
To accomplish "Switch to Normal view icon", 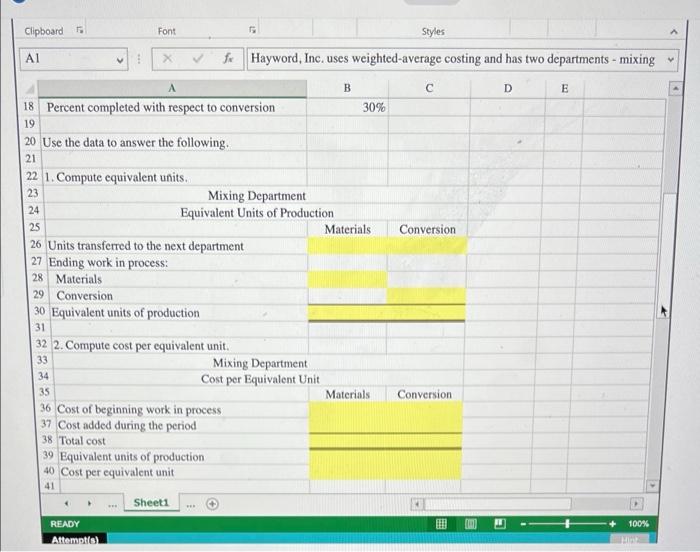I will click(441, 523).
